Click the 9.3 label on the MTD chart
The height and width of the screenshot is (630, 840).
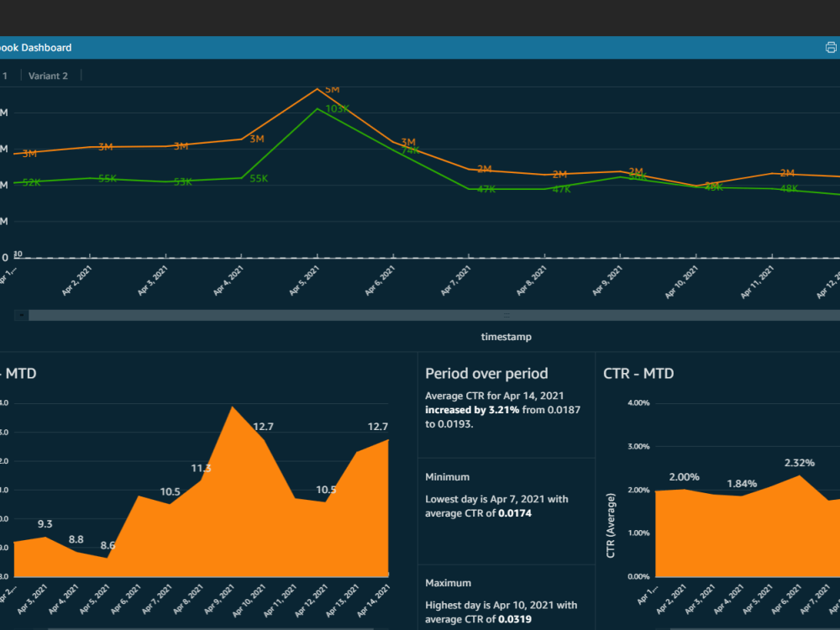[x=45, y=523]
